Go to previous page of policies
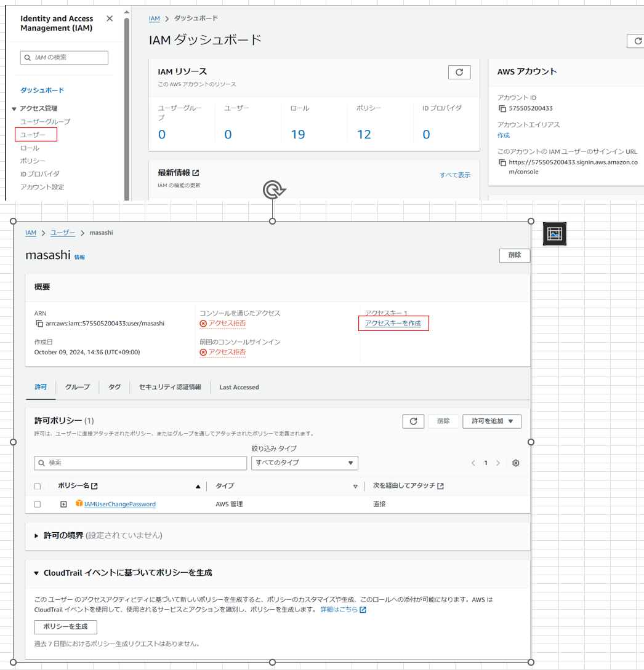644x670 pixels. (473, 463)
